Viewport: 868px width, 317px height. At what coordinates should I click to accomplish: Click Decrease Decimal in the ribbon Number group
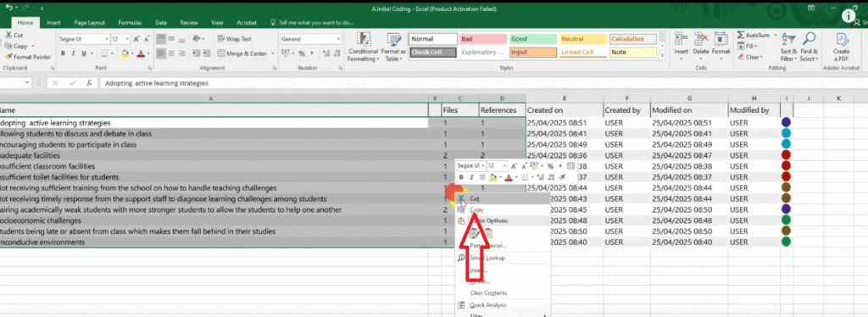click(337, 53)
